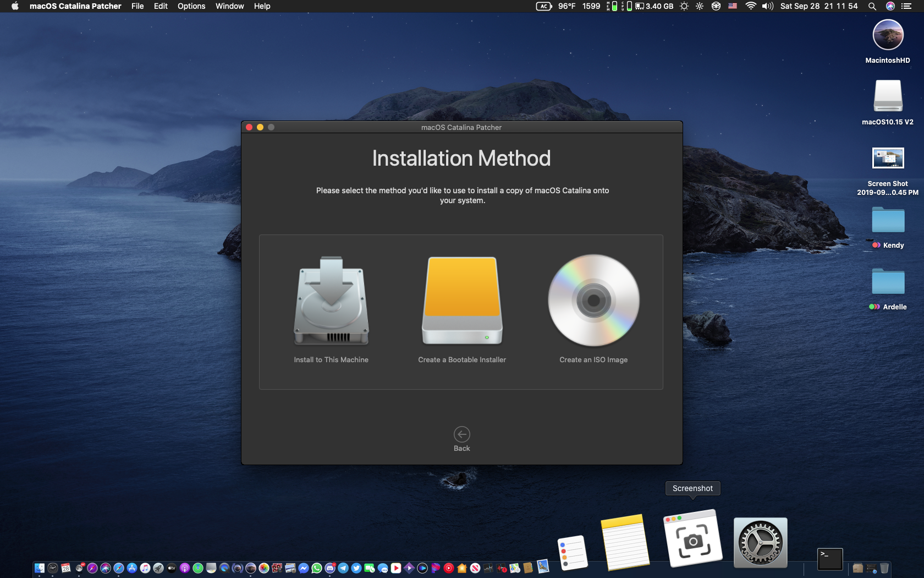Open Music from the Dock

pos(145,568)
